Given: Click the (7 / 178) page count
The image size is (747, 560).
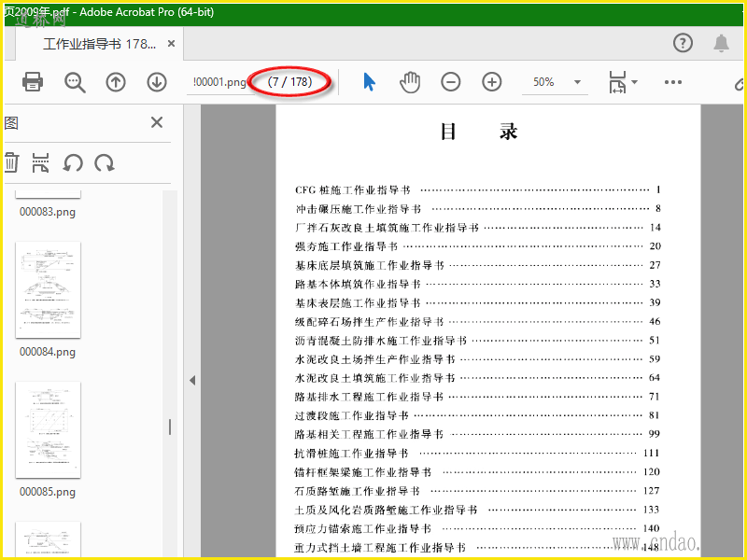Looking at the screenshot, I should point(289,82).
